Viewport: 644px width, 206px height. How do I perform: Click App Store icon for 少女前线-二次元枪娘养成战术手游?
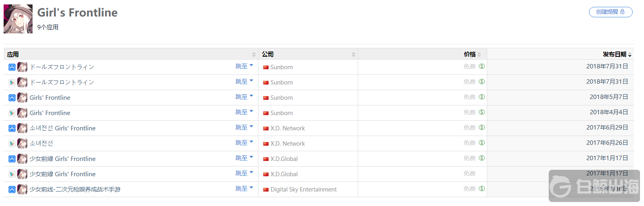click(12, 190)
